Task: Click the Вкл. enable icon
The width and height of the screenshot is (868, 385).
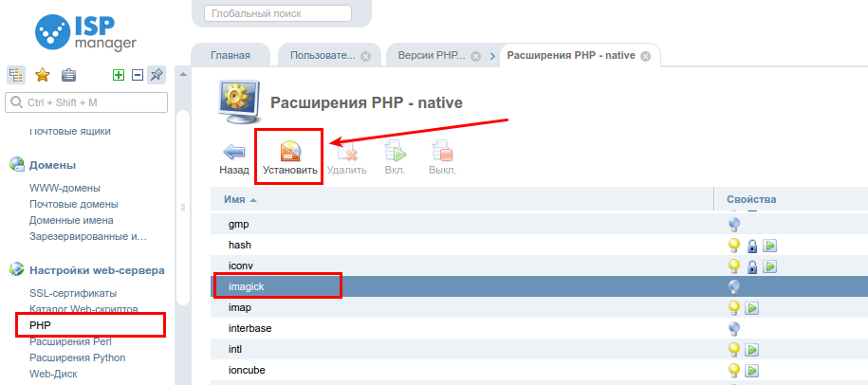Action: (x=396, y=152)
